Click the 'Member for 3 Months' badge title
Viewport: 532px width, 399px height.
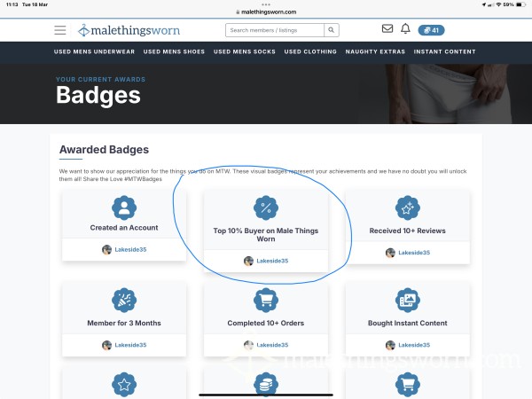coord(124,323)
